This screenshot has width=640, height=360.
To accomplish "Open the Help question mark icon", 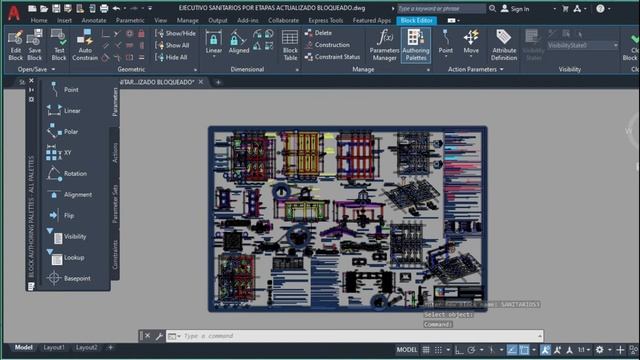I will 600,8.
